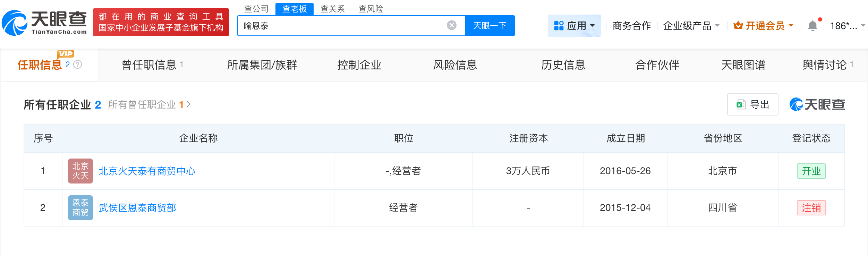Switch to the 查公司 search tab
Screen dimensions: 868x256
256,9
